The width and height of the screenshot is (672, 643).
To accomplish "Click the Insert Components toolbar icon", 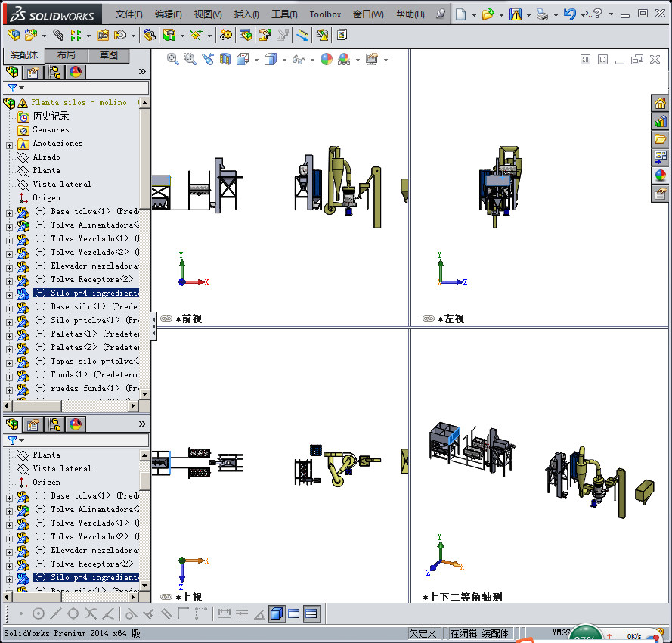I will point(30,35).
